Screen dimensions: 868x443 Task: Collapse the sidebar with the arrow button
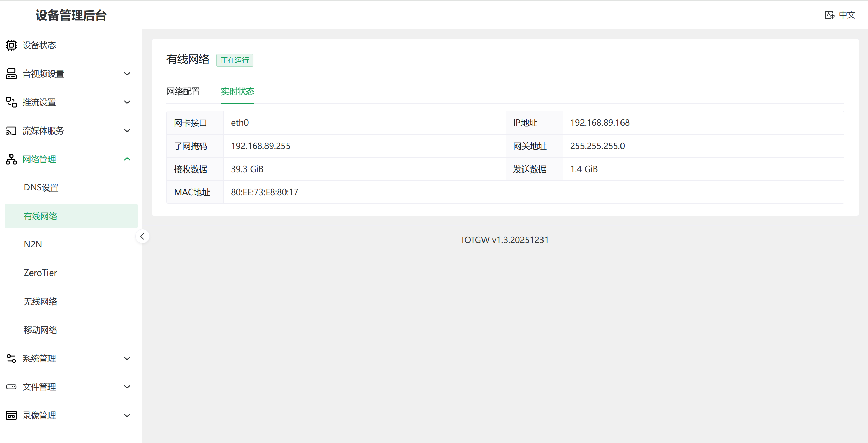(142, 236)
